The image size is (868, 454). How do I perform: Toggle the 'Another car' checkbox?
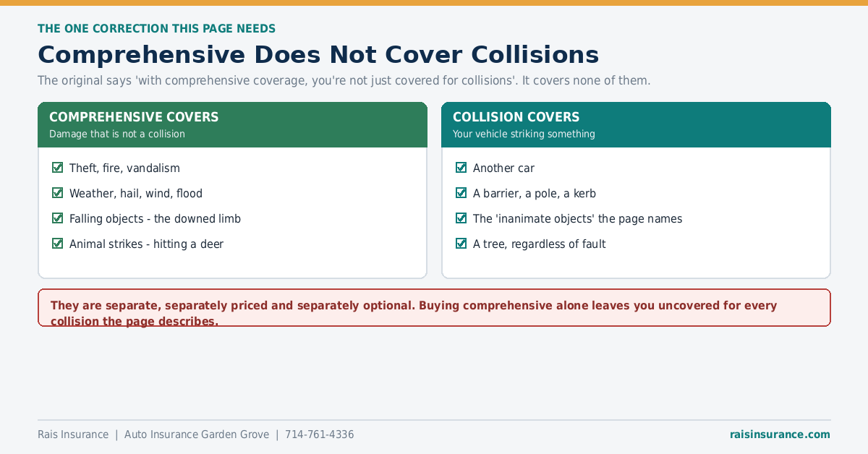tap(461, 168)
